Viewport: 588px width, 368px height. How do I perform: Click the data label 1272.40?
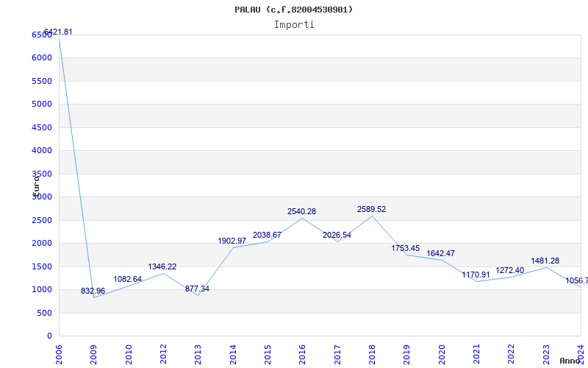(510, 270)
